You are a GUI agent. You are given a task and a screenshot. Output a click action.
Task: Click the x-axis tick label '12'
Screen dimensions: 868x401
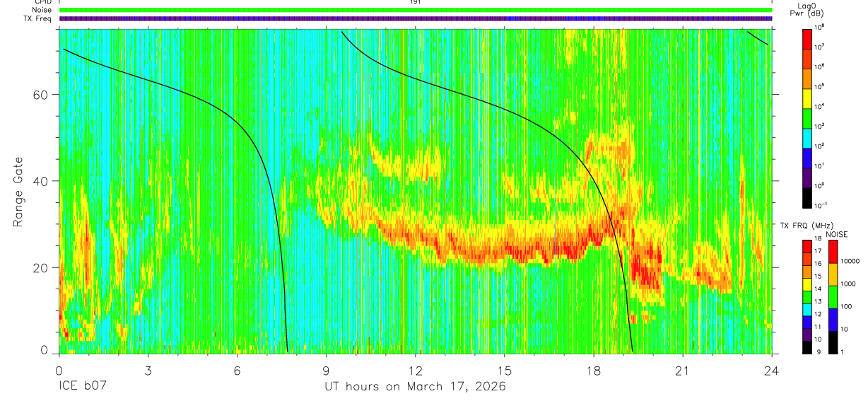click(416, 371)
